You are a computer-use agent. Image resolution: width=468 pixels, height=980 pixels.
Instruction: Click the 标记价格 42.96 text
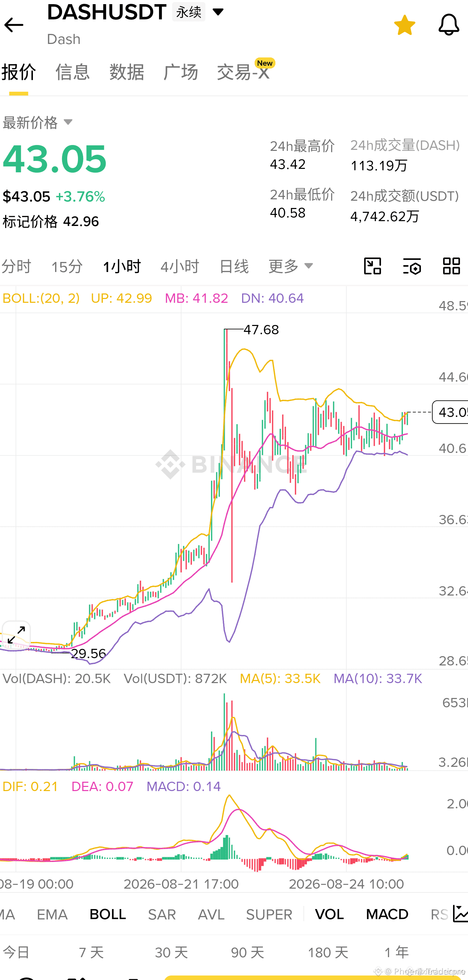pyautogui.click(x=51, y=221)
